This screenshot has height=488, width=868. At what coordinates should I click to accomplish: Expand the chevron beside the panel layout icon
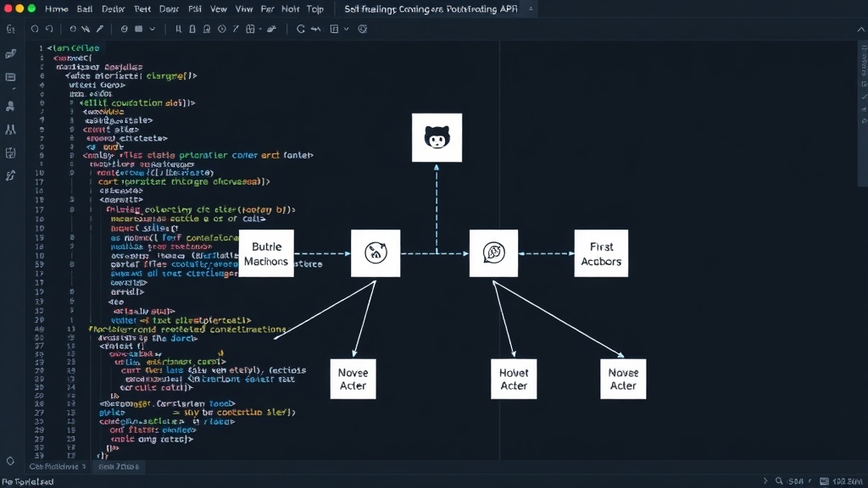pyautogui.click(x=347, y=29)
